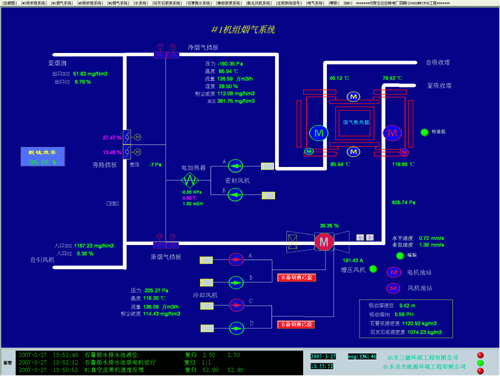Click the top red indicator lamp at bottom right
The width and height of the screenshot is (500, 376).
tap(480, 355)
